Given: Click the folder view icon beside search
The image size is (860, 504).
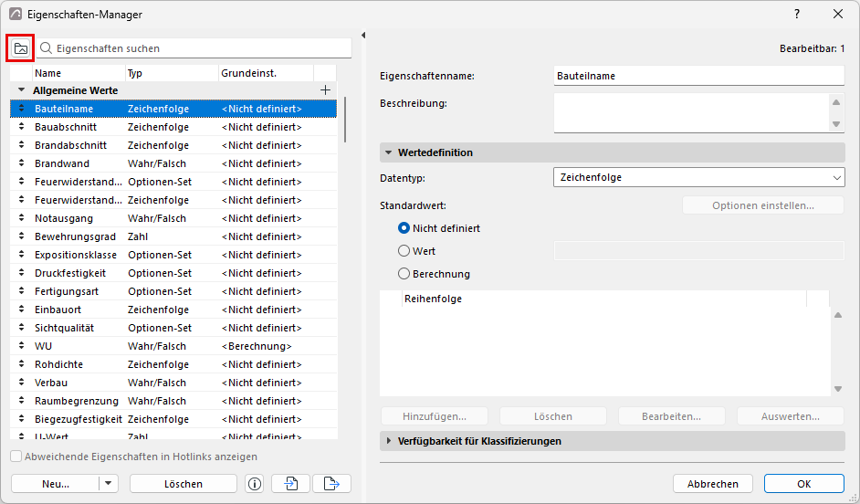Looking at the screenshot, I should coord(21,48).
